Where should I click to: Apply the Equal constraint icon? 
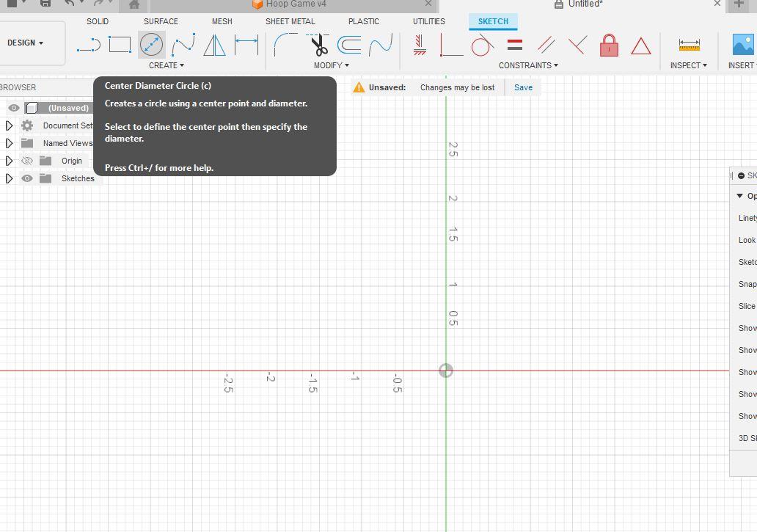click(515, 45)
